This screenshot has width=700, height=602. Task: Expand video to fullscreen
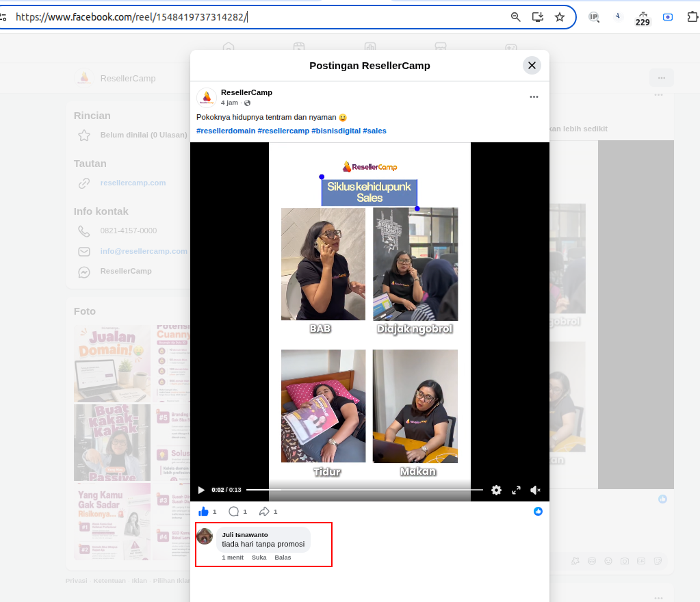516,490
